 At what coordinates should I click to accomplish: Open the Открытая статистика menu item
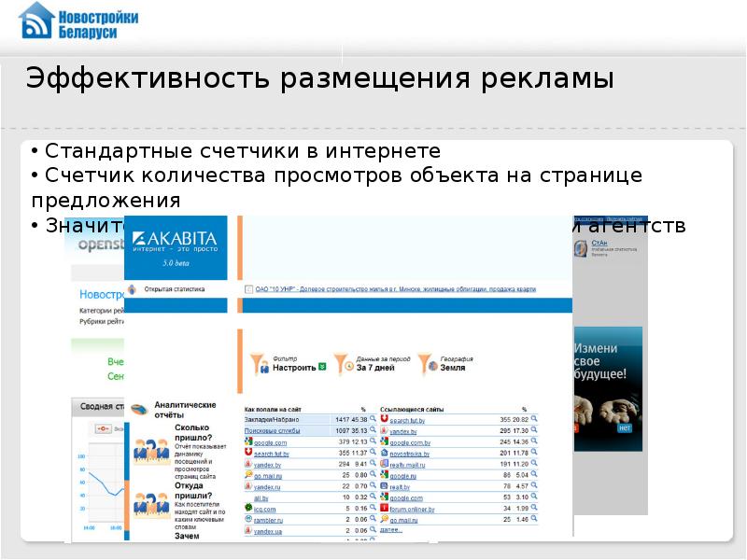pos(174,289)
